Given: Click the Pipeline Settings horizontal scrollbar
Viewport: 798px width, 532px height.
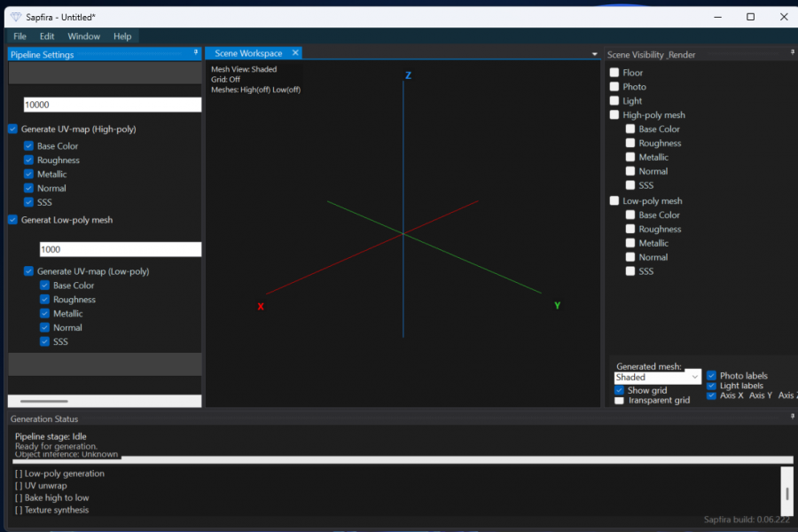Looking at the screenshot, I should [105, 401].
